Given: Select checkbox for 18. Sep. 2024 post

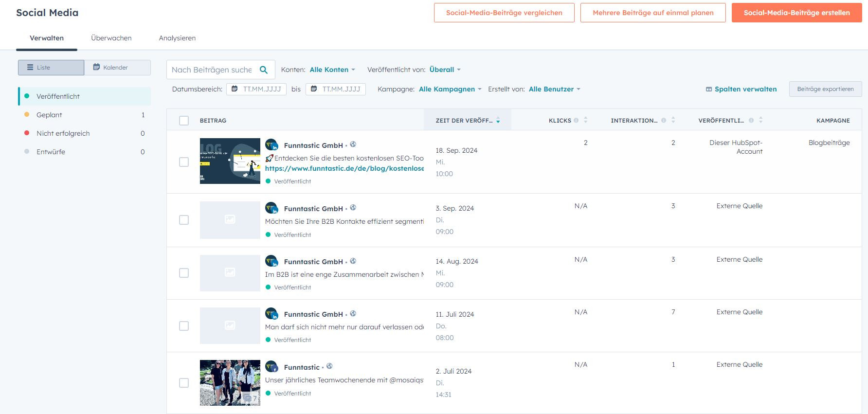Looking at the screenshot, I should click(x=184, y=162).
